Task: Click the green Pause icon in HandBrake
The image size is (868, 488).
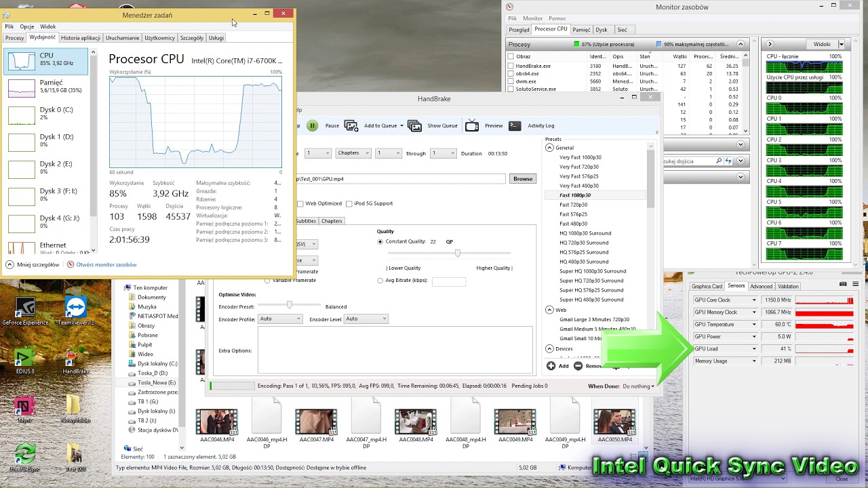Action: pos(312,125)
